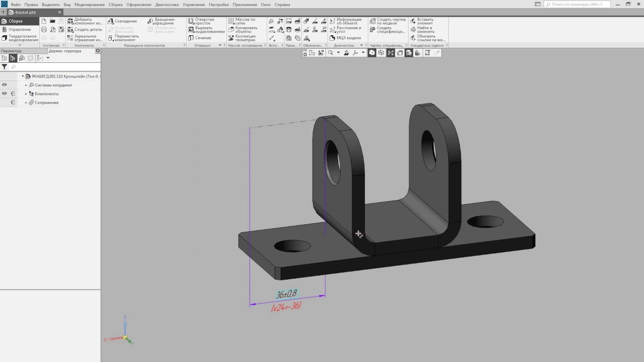Open the Файл menu
644x362 pixels.
tap(16, 5)
